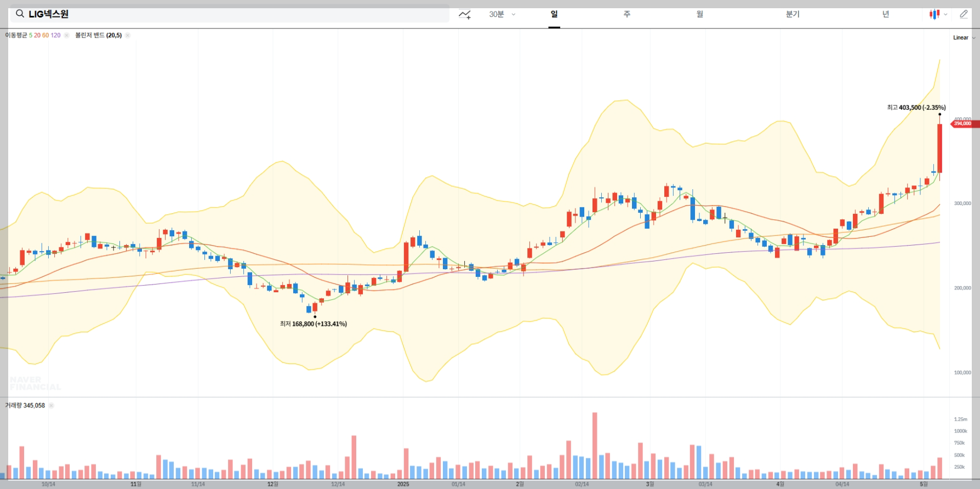The height and width of the screenshot is (489, 980).
Task: Click the 최고 403,500 (-2.35%) high label
Action: (x=916, y=107)
